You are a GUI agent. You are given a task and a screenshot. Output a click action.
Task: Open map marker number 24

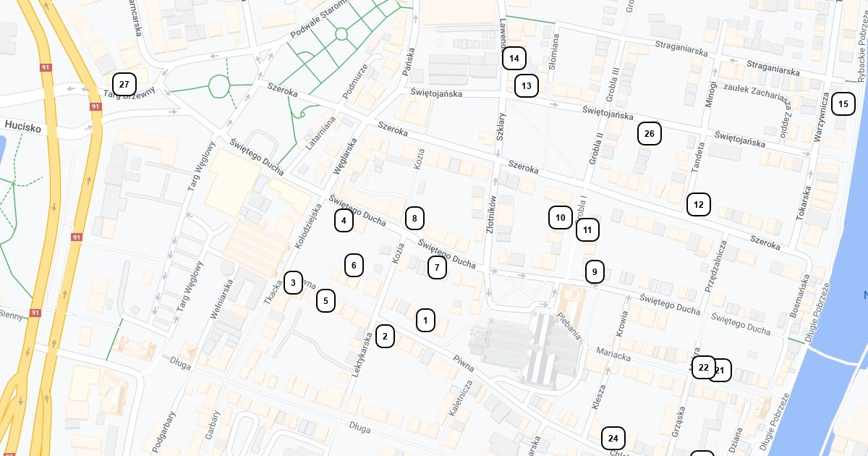[x=613, y=439]
